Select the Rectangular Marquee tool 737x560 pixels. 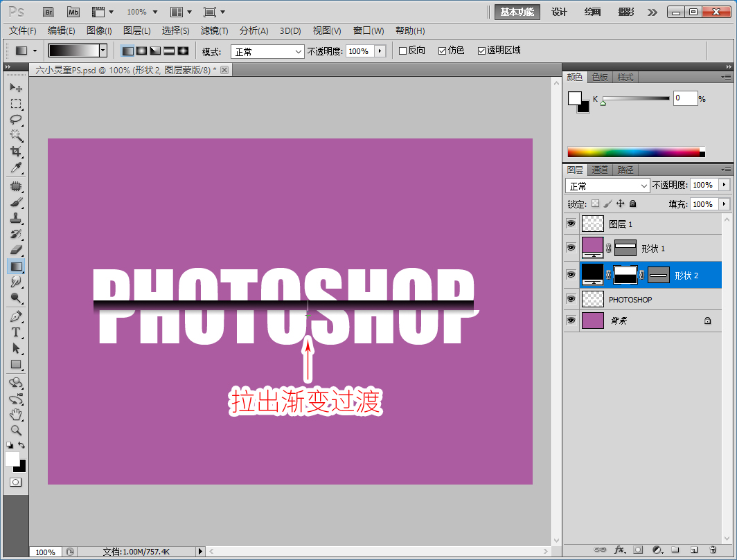16,104
